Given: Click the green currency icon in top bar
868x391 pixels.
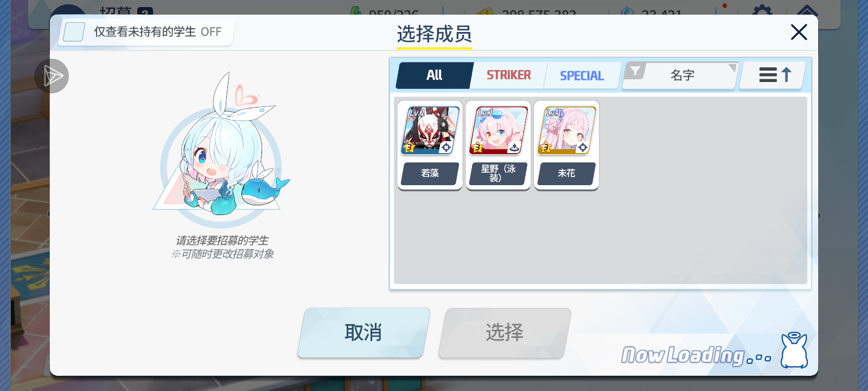Looking at the screenshot, I should [356, 11].
